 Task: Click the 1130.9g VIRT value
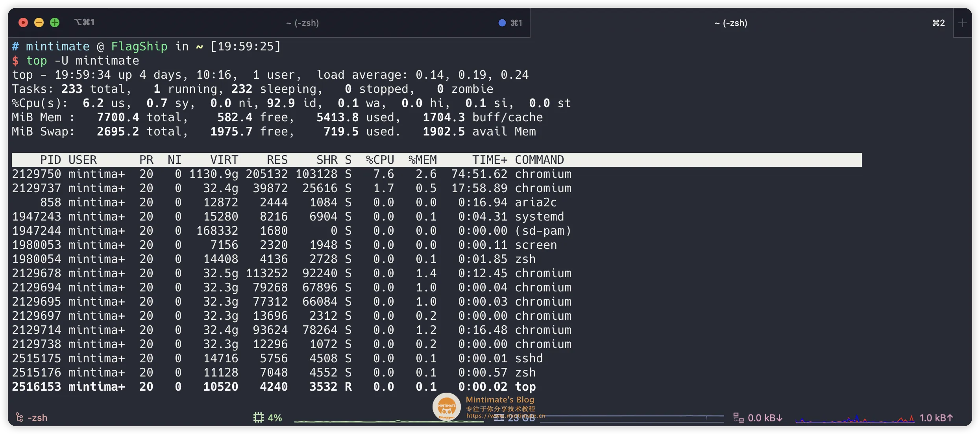(x=214, y=174)
